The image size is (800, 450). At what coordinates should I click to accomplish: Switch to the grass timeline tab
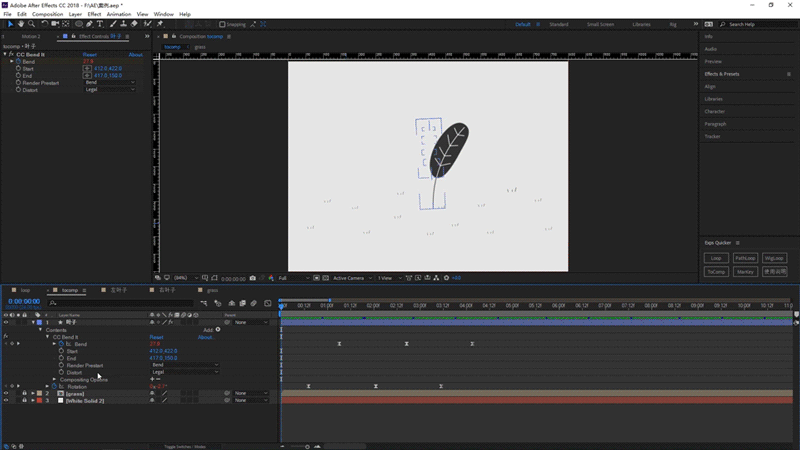point(212,290)
